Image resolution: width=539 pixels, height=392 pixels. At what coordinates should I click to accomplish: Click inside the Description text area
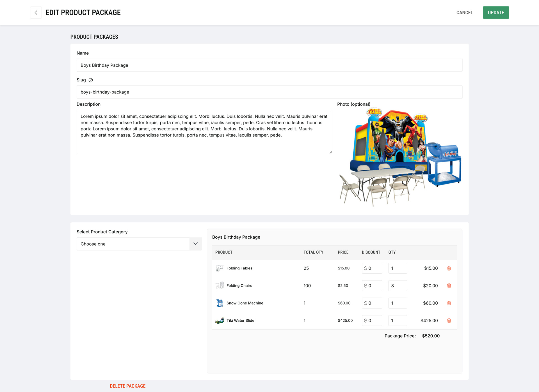(x=204, y=132)
